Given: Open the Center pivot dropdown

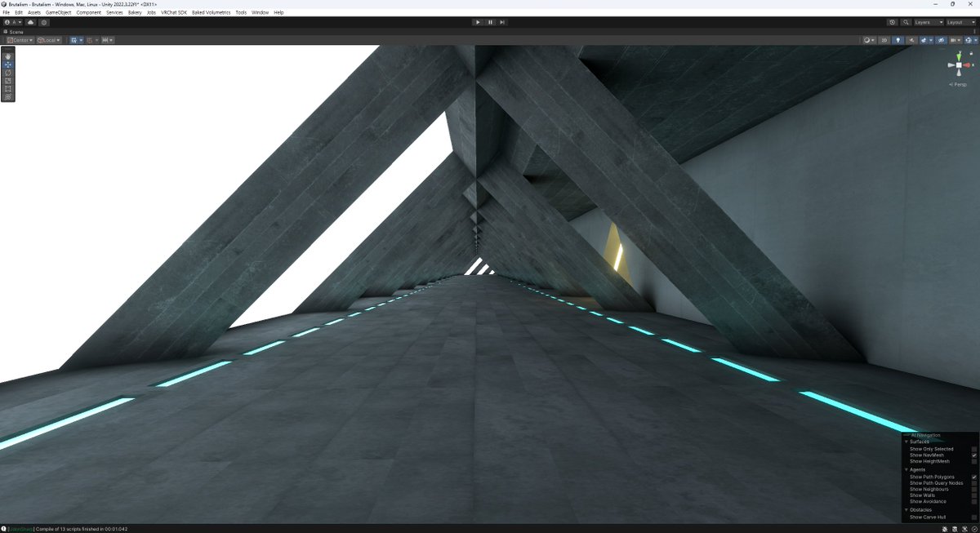Looking at the screenshot, I should (x=20, y=40).
